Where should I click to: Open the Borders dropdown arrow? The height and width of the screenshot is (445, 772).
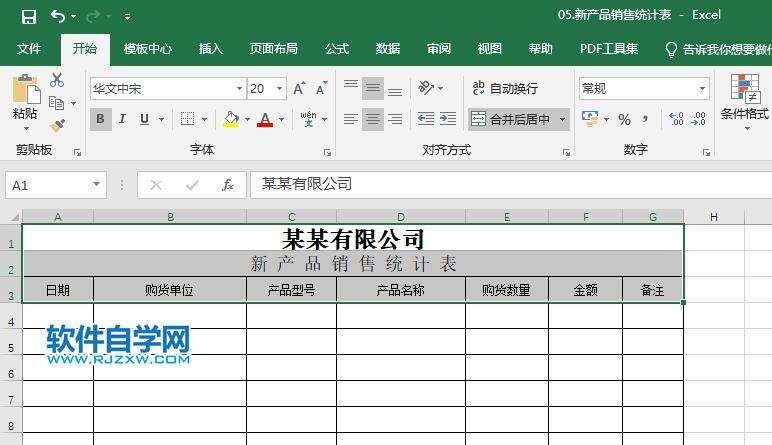(204, 119)
